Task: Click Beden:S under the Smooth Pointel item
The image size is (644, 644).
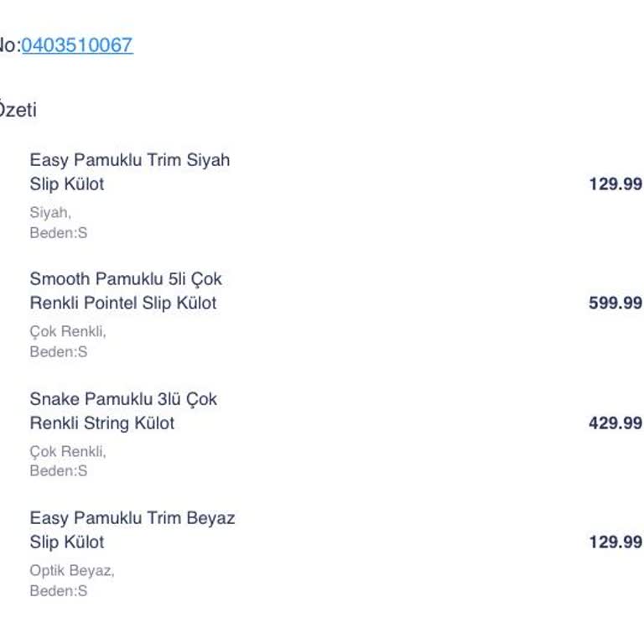Action: pyautogui.click(x=58, y=352)
